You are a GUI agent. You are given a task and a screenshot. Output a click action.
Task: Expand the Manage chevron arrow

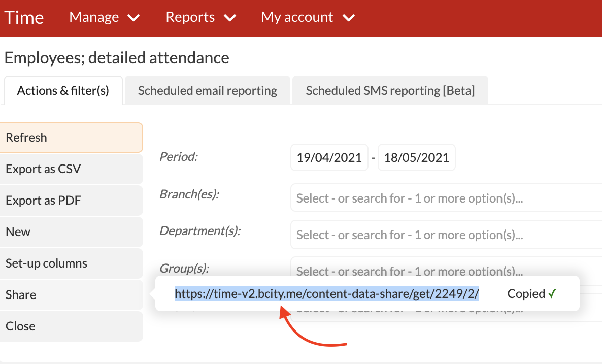click(x=133, y=18)
